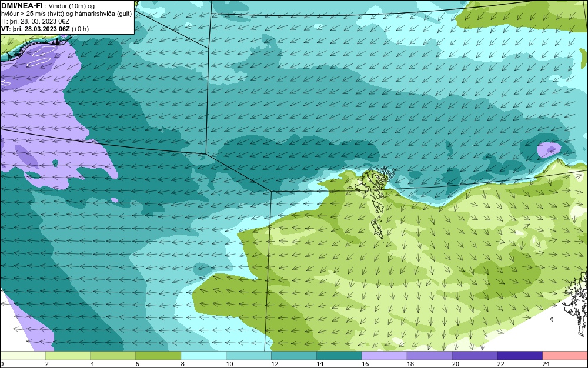The height and width of the screenshot is (368, 588).
Task: Click the legend scale number 16
Action: (365, 364)
